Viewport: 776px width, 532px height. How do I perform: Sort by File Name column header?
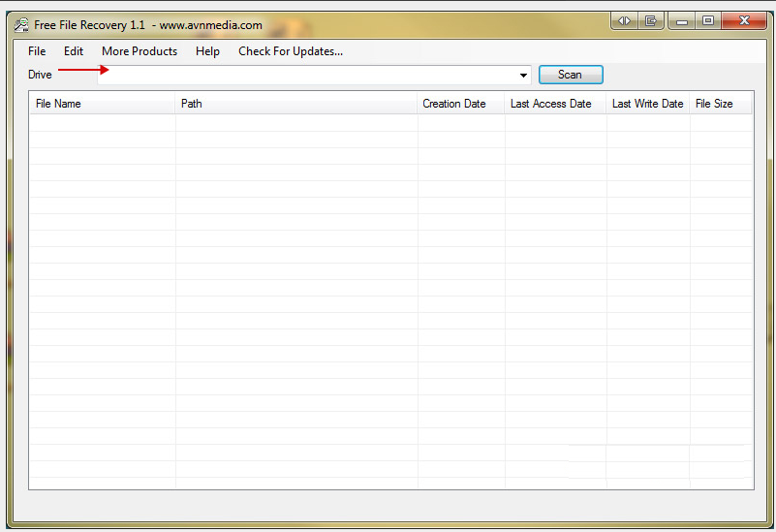tap(102, 104)
